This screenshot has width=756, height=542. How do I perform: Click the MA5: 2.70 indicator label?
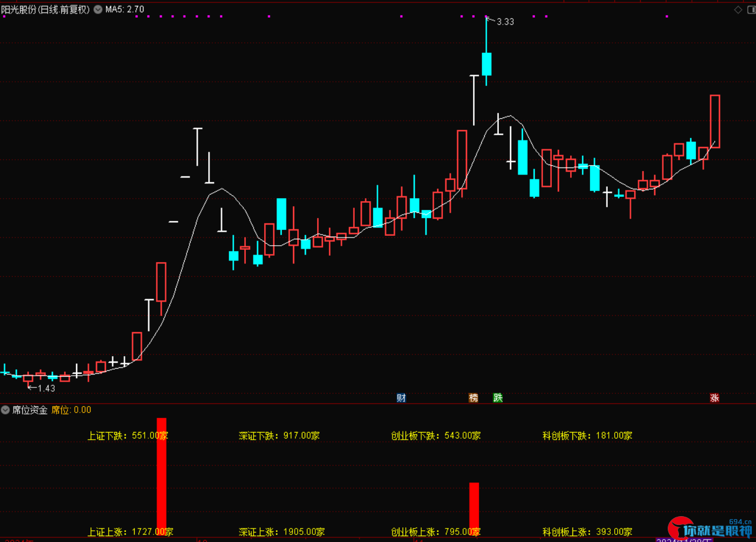(125, 9)
